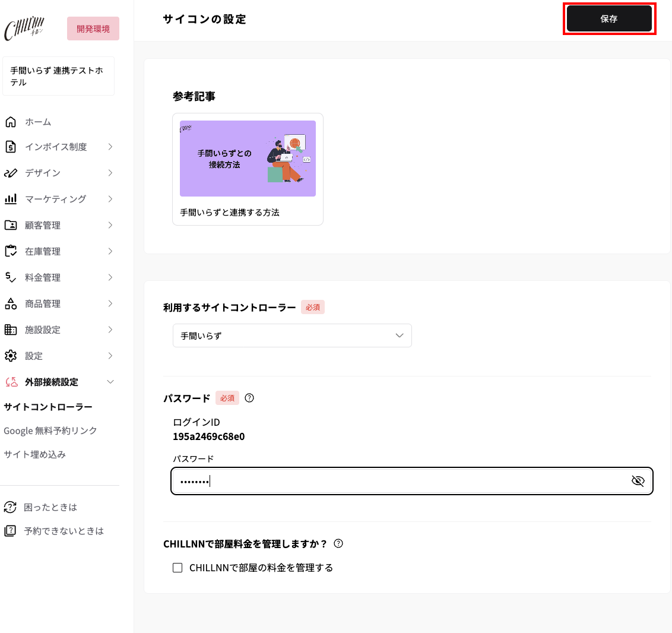Click the help icon beside パスワード 必須

click(249, 398)
